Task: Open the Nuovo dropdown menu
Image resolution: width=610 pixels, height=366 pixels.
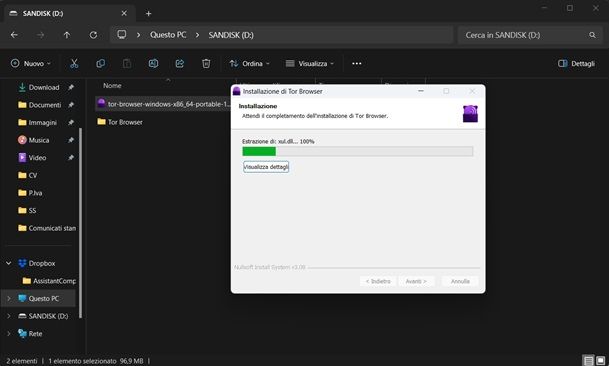Action: click(x=31, y=63)
